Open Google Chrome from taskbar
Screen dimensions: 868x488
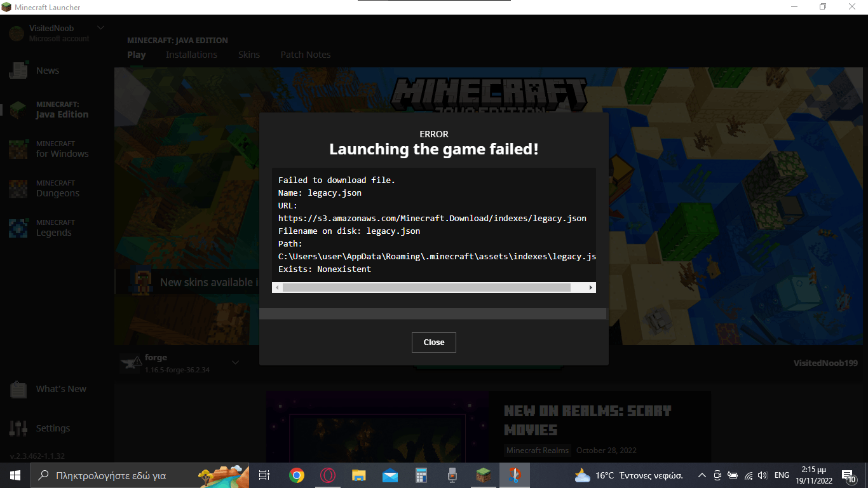point(297,475)
